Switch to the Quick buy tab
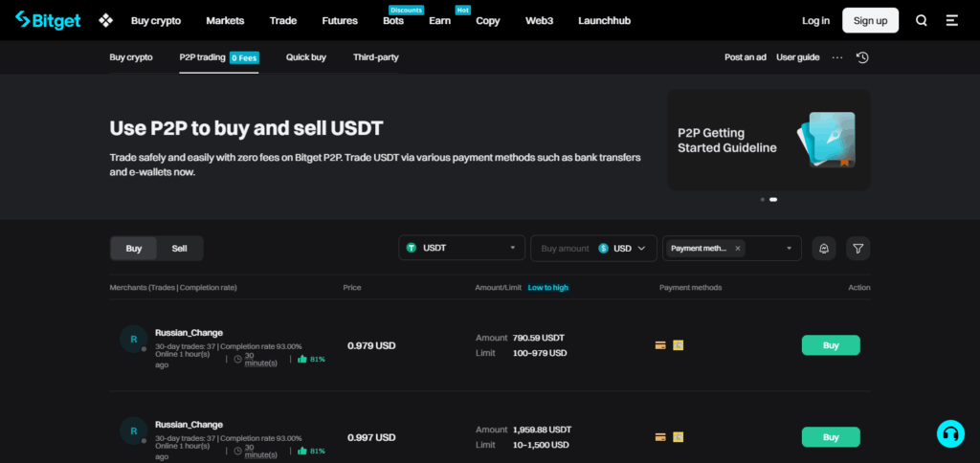Image resolution: width=980 pixels, height=463 pixels. point(306,57)
